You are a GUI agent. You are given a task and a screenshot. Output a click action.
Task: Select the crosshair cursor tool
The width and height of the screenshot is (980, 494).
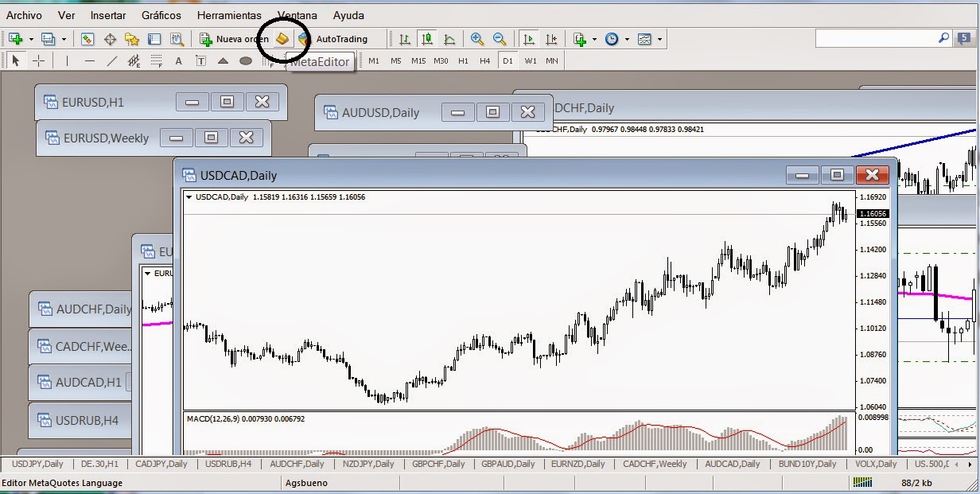(x=38, y=60)
